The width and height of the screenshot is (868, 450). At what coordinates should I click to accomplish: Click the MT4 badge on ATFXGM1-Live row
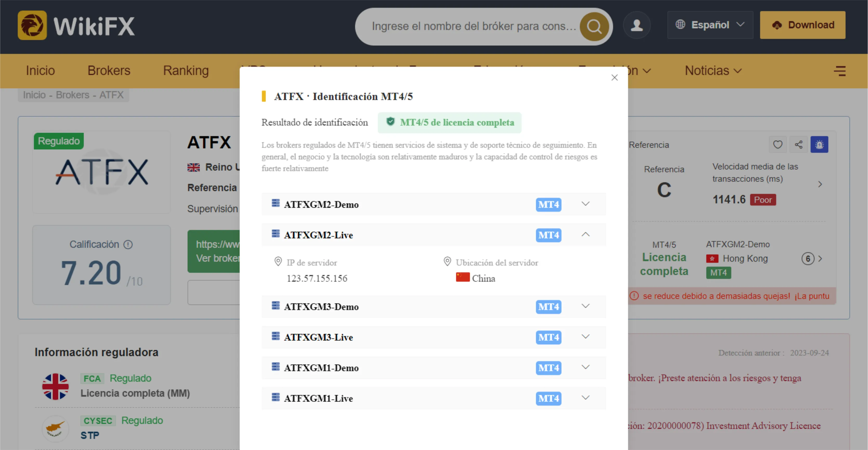548,398
